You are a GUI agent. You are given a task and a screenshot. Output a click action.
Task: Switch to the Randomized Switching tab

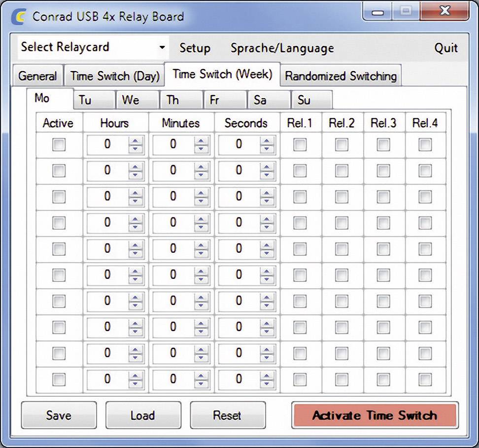pyautogui.click(x=341, y=76)
